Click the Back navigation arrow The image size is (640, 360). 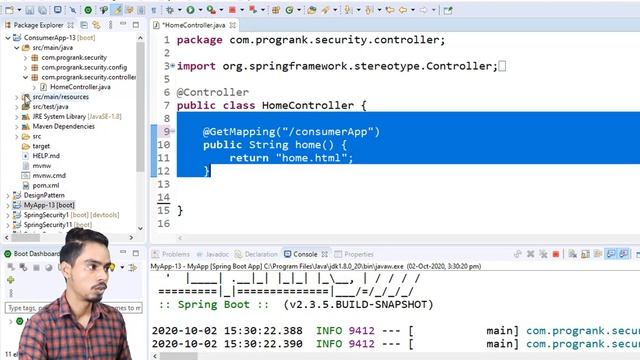(403, 10)
